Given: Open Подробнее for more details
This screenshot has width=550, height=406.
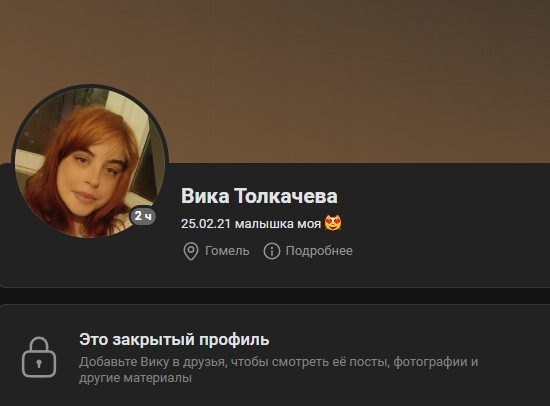Looking at the screenshot, I should 319,251.
